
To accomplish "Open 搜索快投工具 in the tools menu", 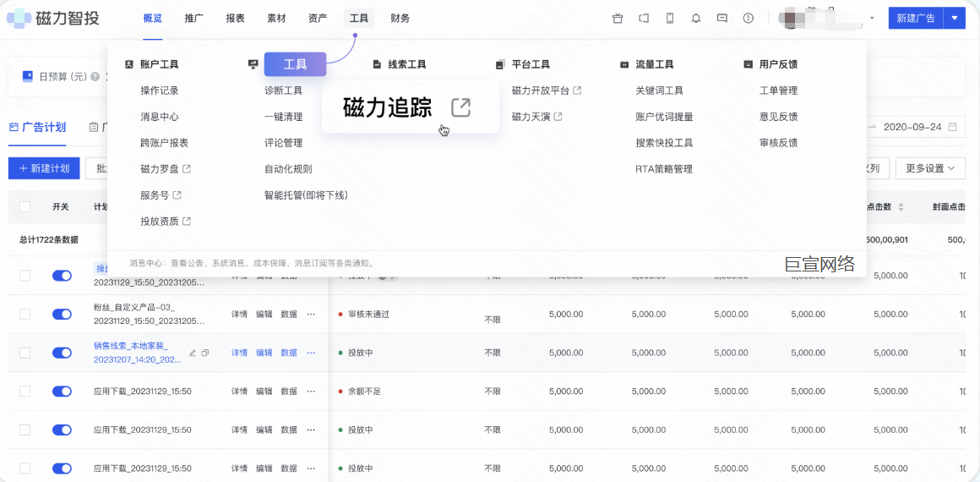I will point(664,143).
